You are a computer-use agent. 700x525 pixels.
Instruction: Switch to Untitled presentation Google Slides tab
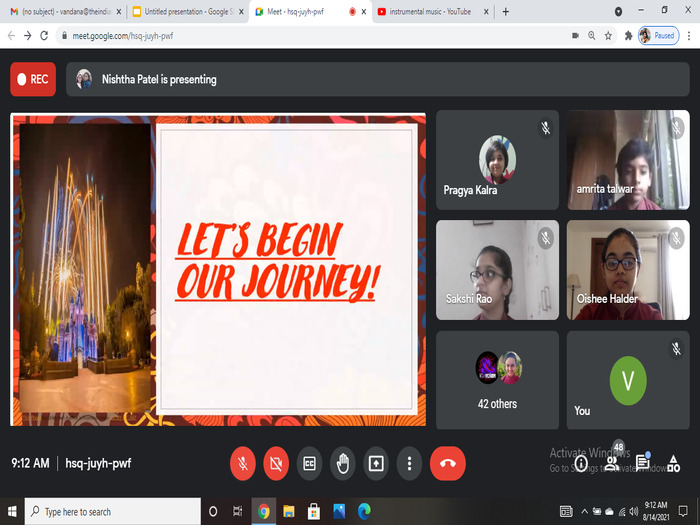click(188, 12)
